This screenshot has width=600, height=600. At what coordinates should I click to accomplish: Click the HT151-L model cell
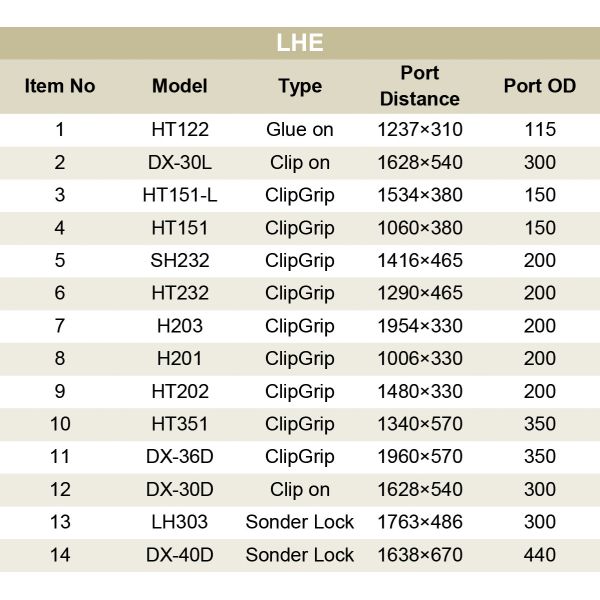180,195
